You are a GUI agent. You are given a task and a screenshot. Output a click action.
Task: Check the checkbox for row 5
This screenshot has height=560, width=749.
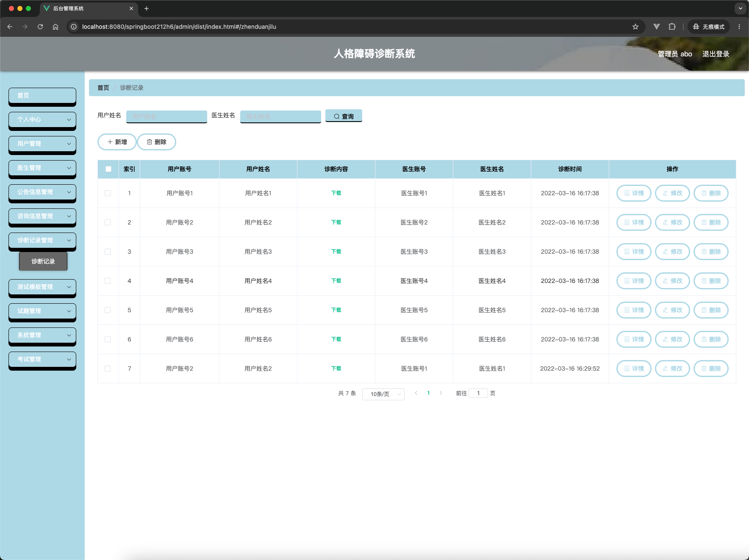tap(108, 310)
